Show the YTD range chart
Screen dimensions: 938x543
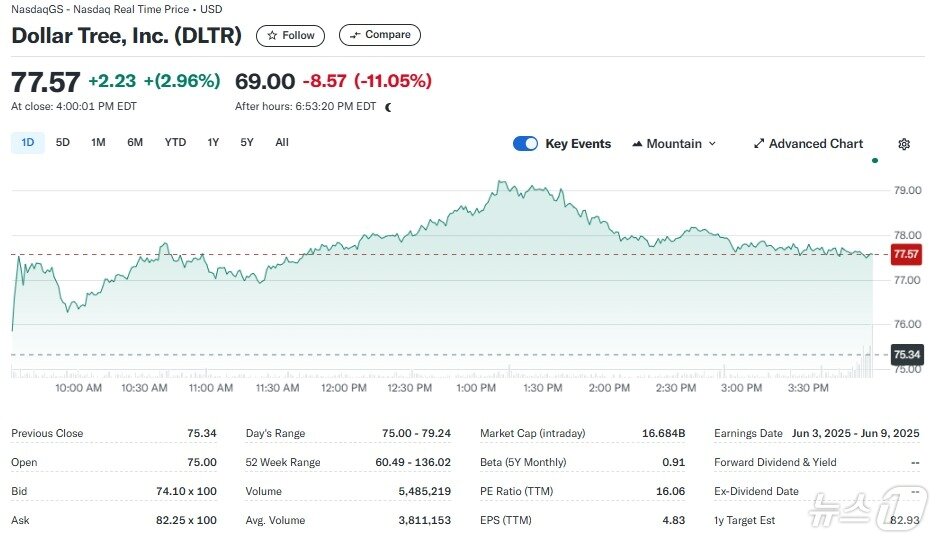175,143
